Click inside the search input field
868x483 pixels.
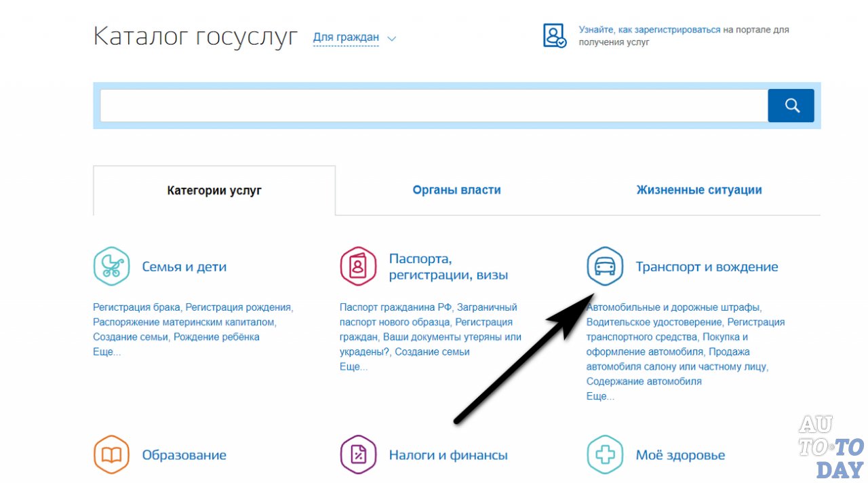434,105
